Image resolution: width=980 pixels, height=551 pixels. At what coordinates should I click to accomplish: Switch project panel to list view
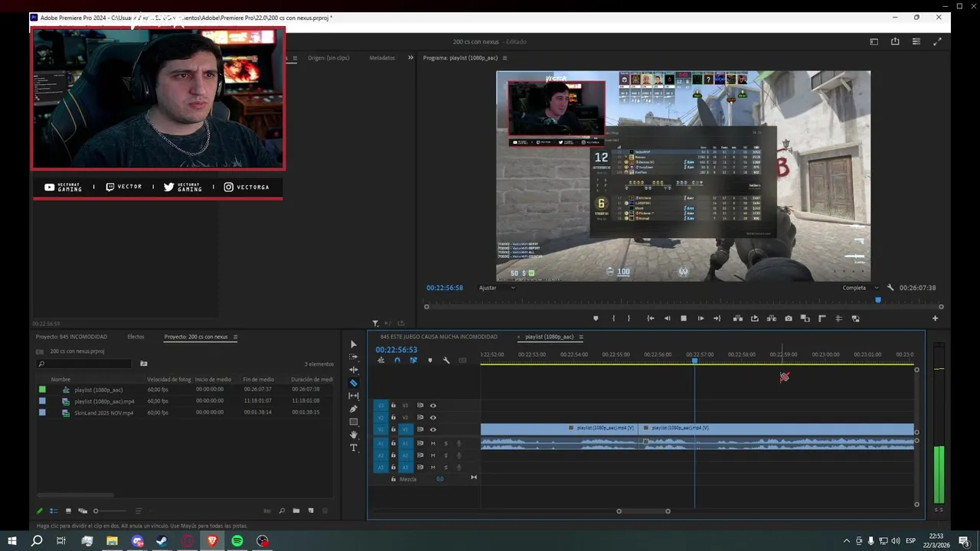click(54, 511)
